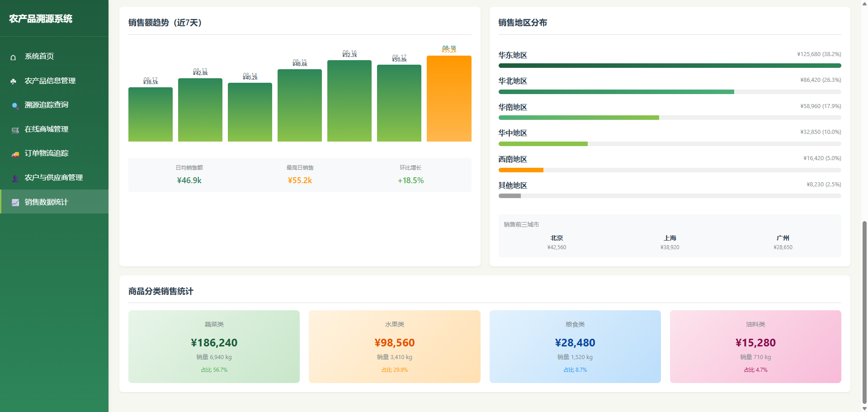Screen dimensions: 868x412
Task: Click the 商品分类销售统计 heading
Action: [161, 291]
